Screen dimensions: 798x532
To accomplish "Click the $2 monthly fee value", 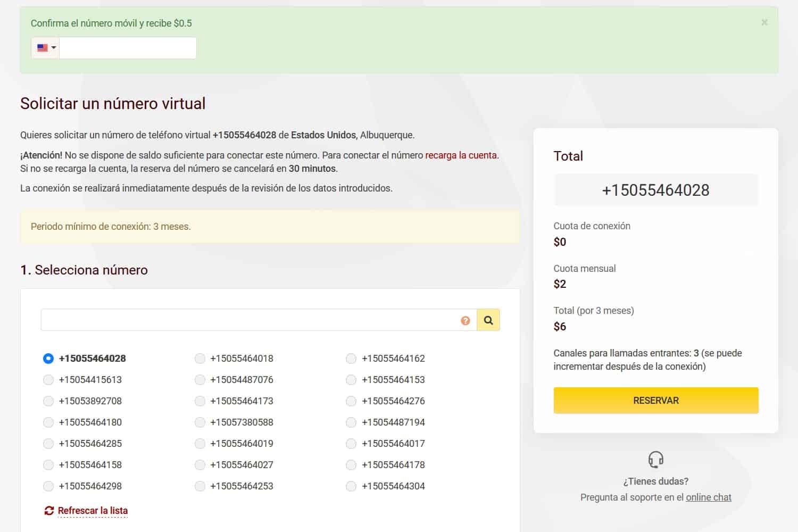I will 560,284.
